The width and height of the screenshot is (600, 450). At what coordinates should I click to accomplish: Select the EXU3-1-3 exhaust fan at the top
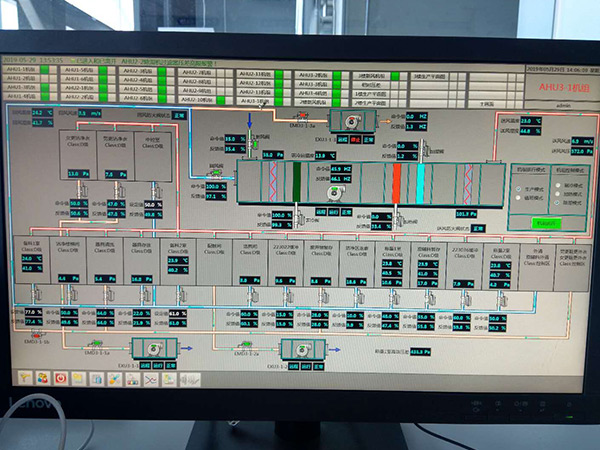tap(352, 121)
